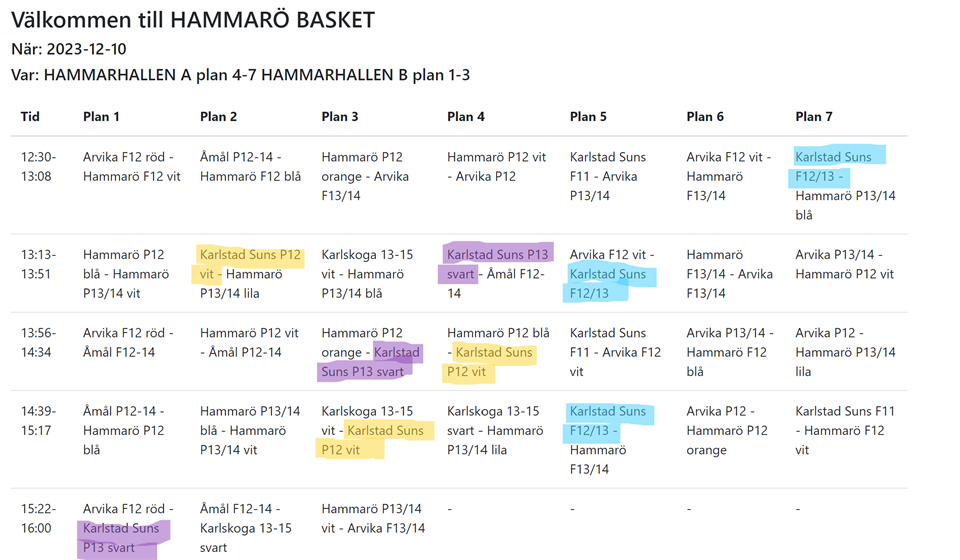This screenshot has height=560, width=960.
Task: Click the "Arvika P12 - Hammarö P12 orange" match
Action: 727,430
